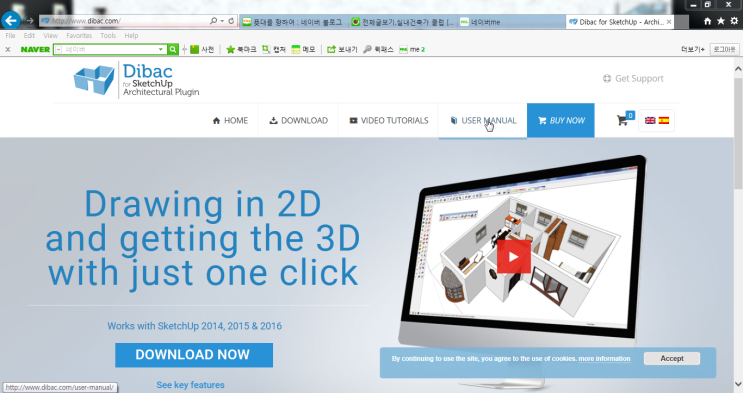Click the 로그아웃 logout button

click(725, 49)
